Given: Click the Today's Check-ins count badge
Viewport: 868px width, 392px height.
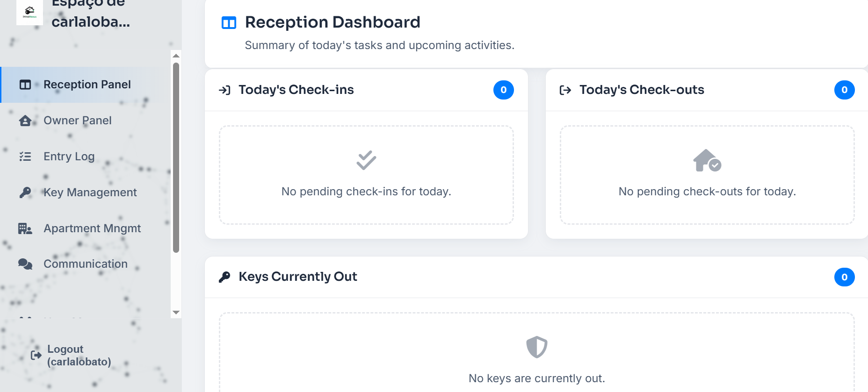Looking at the screenshot, I should coord(504,90).
